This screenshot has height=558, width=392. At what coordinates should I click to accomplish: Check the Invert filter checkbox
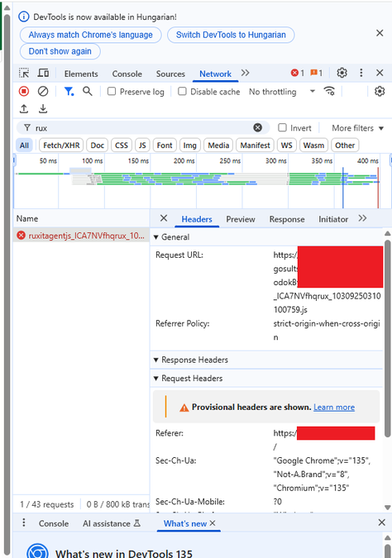(282, 127)
